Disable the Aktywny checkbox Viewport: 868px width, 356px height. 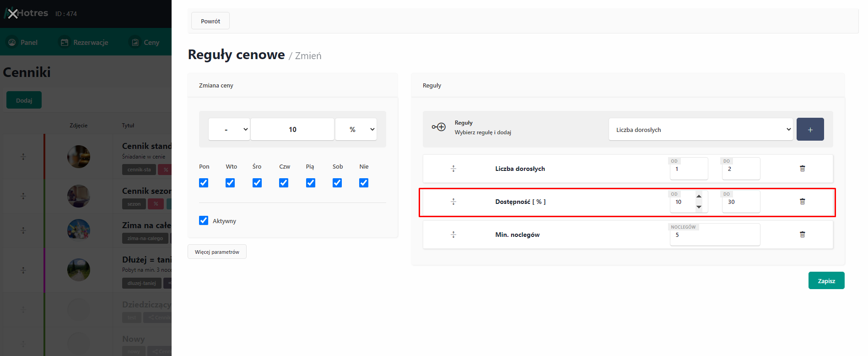(x=204, y=220)
